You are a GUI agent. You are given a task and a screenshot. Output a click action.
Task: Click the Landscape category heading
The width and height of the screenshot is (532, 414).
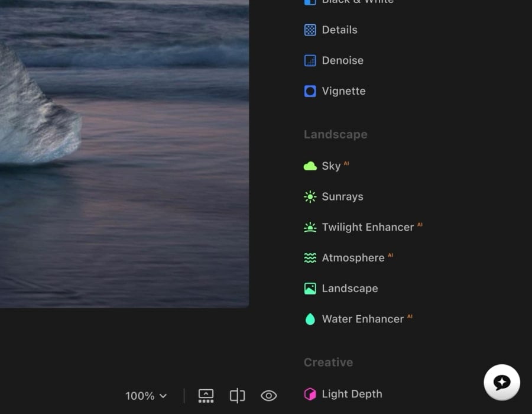click(x=335, y=134)
